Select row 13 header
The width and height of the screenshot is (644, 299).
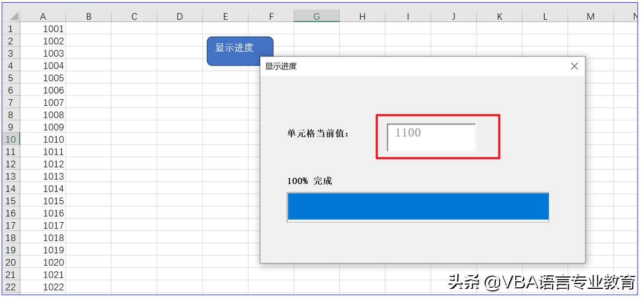coord(11,176)
